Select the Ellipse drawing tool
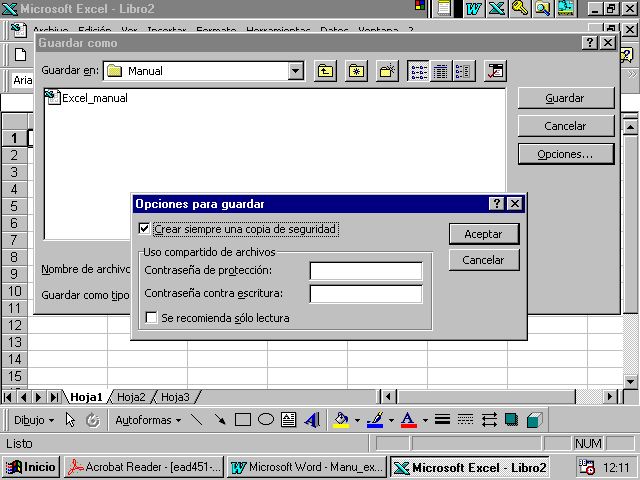The height and width of the screenshot is (480, 640). coord(266,420)
